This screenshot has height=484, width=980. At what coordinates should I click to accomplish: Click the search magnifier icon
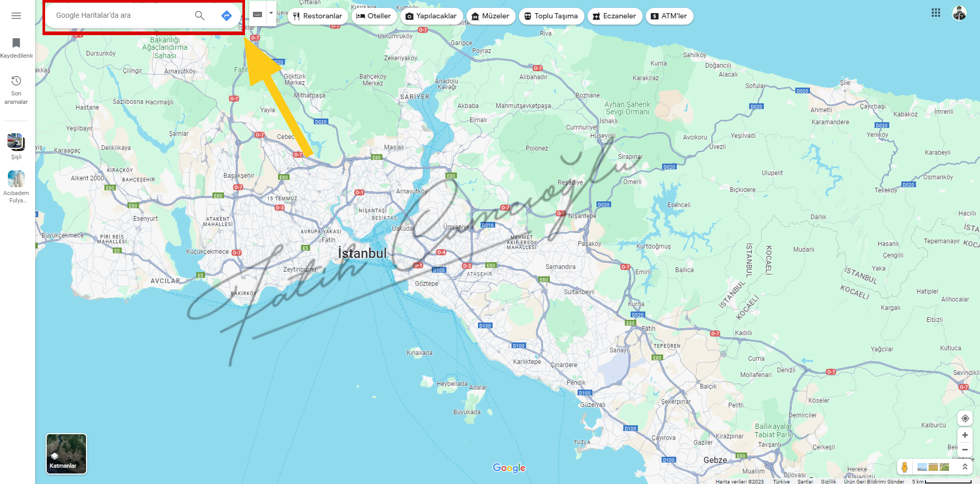200,16
